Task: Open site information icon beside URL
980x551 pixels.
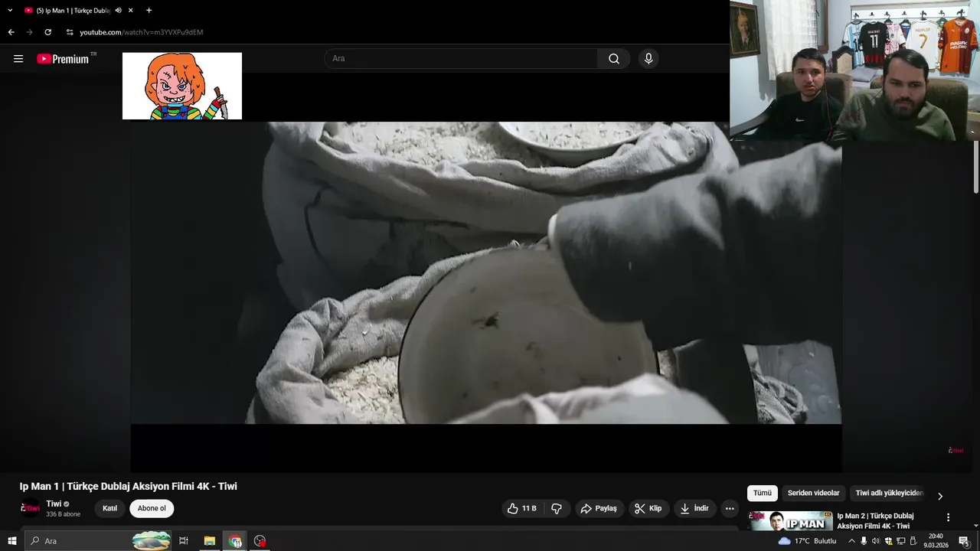Action: click(x=70, y=32)
